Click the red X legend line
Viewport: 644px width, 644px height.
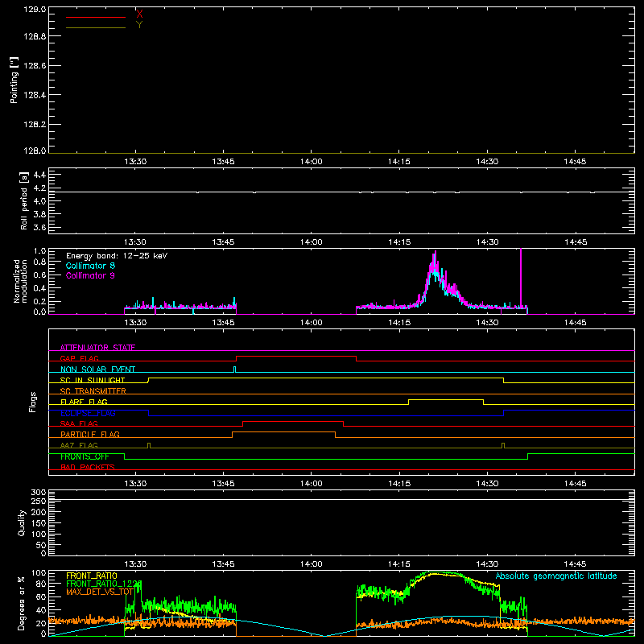(x=96, y=17)
